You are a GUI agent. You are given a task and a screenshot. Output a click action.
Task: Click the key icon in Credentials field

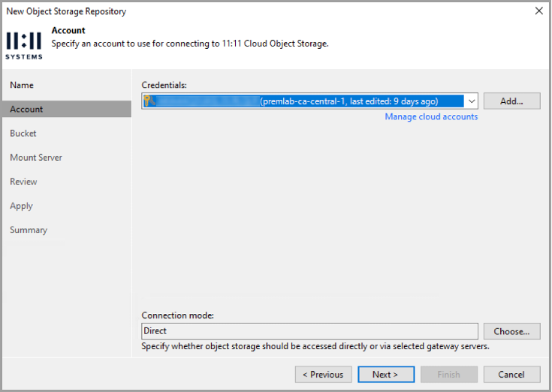[149, 101]
